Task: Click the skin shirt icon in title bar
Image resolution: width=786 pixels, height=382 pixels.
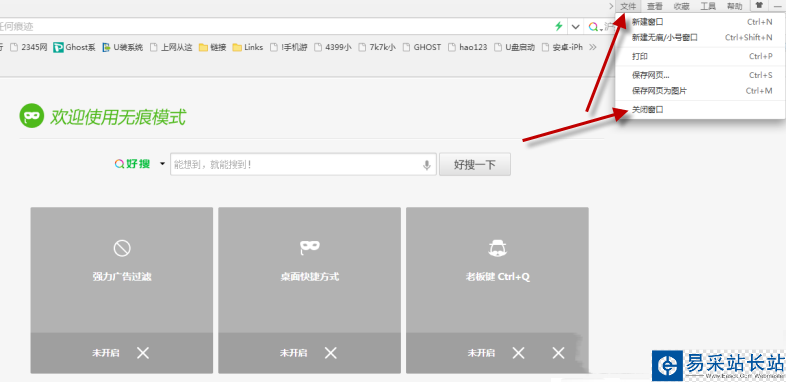Action: pos(759,6)
